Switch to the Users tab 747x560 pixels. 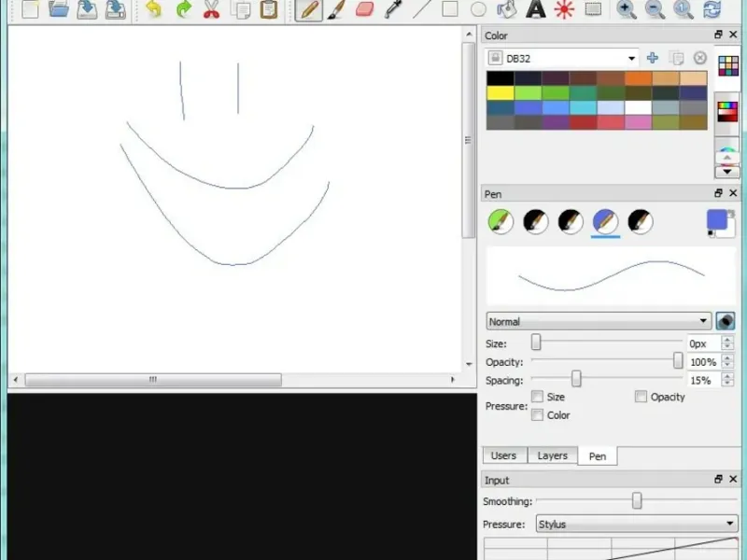[x=503, y=455]
